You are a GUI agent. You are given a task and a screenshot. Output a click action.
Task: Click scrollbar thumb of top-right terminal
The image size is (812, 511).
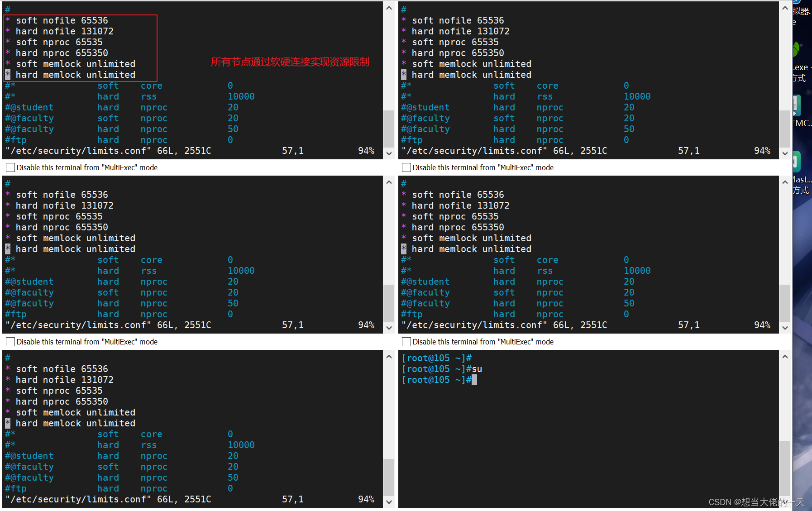pos(785,129)
